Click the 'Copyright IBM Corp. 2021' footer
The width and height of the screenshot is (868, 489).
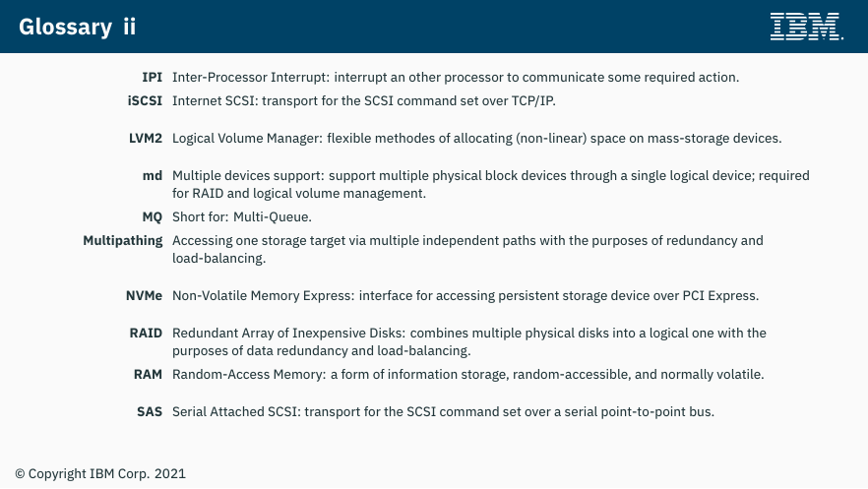coord(100,474)
